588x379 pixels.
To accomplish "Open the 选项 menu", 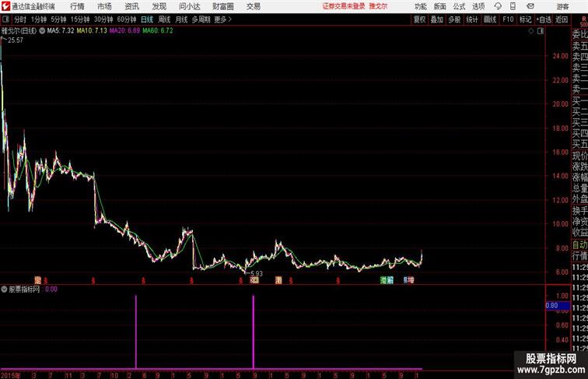I will [478, 6].
